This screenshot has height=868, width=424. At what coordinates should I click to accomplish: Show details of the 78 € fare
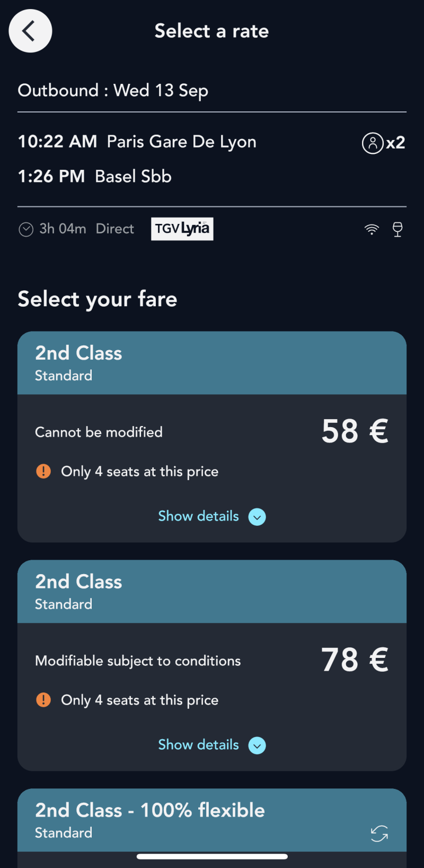199,745
